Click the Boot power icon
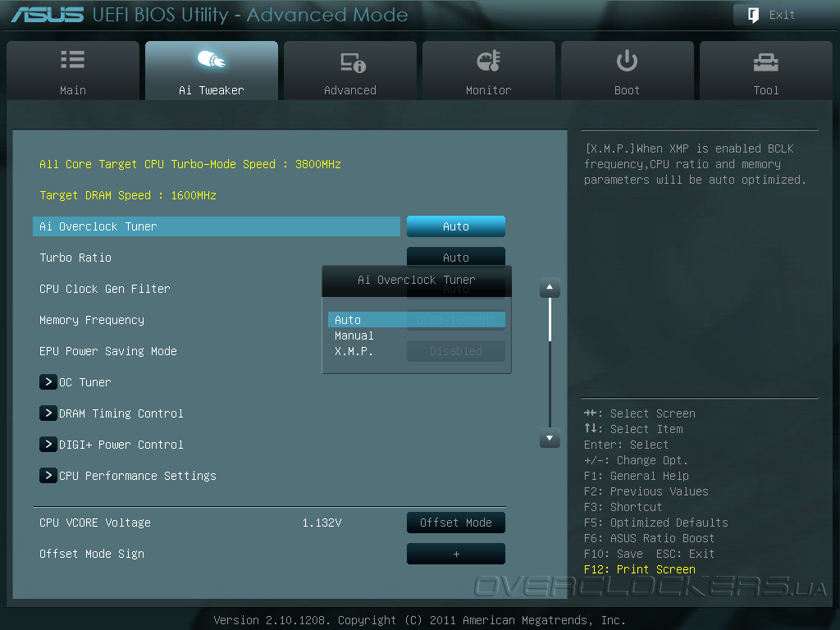 tap(627, 61)
